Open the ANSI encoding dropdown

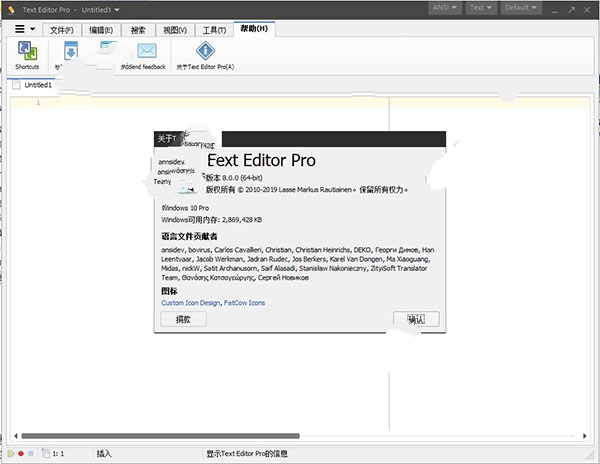[x=444, y=8]
